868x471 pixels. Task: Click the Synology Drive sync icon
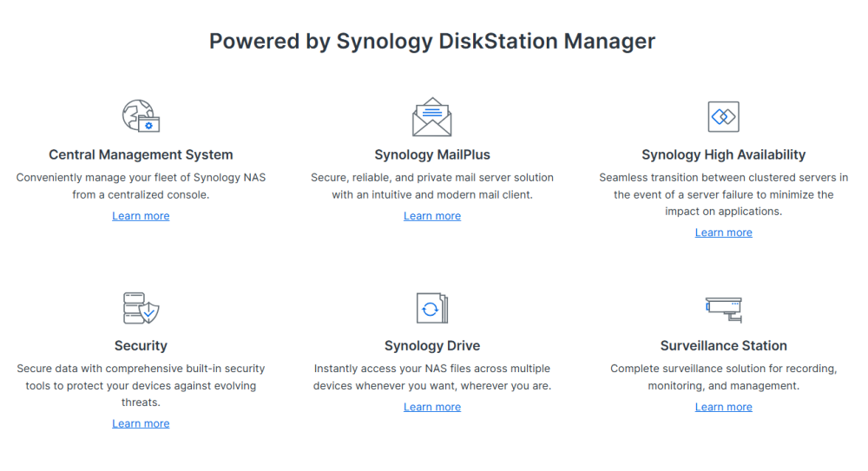point(431,308)
